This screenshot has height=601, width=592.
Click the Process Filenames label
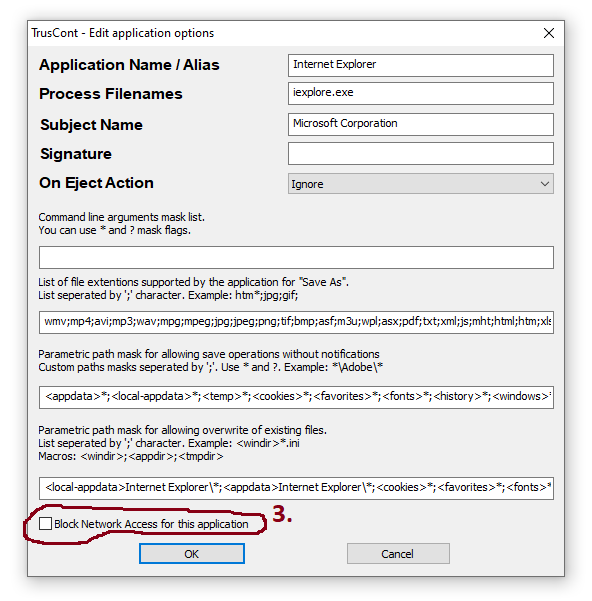tap(111, 94)
